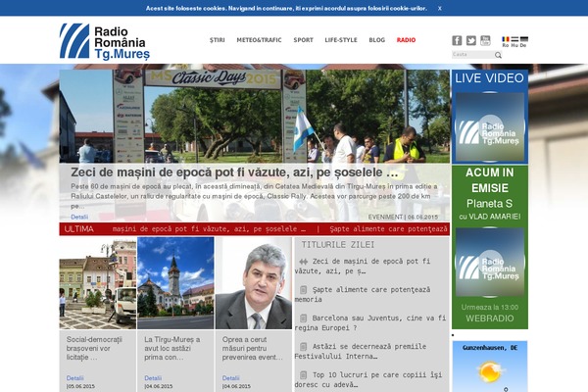Click the Classic Days main banner image

pyautogui.click(x=254, y=117)
